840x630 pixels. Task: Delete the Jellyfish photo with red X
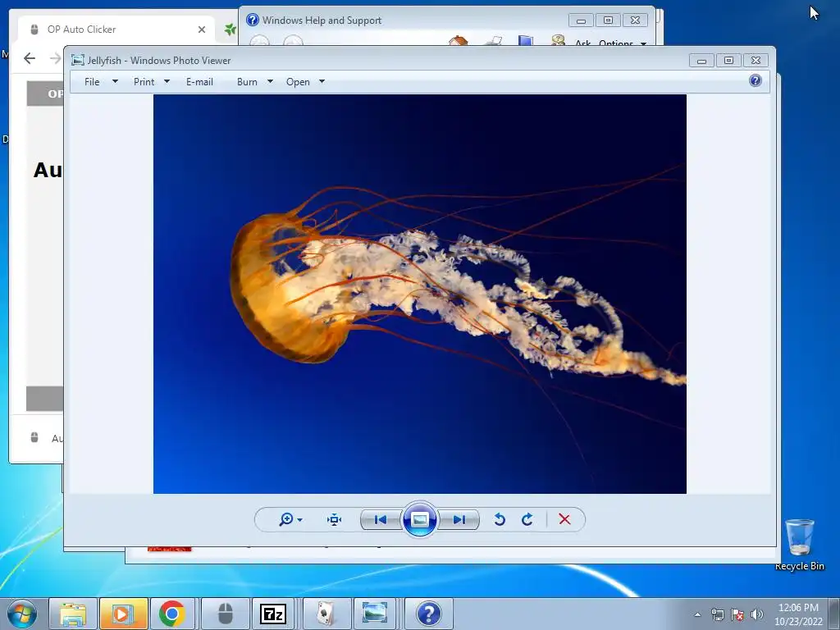click(x=564, y=519)
